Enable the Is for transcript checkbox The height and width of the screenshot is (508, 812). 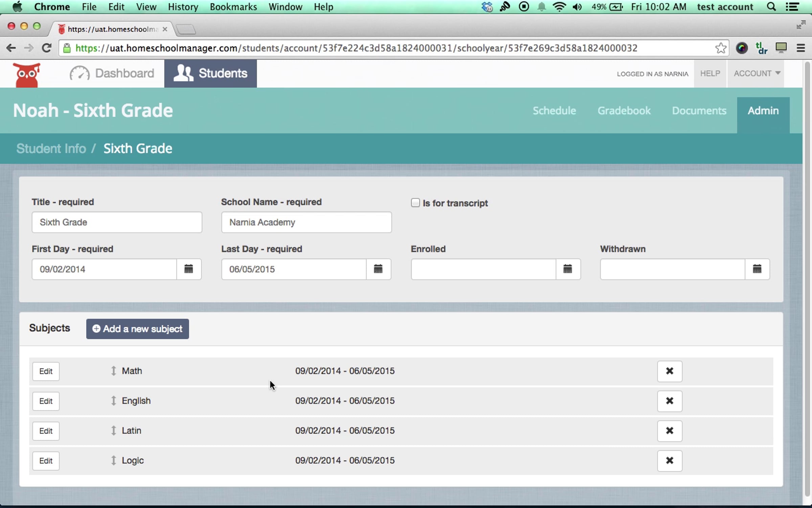pos(415,203)
